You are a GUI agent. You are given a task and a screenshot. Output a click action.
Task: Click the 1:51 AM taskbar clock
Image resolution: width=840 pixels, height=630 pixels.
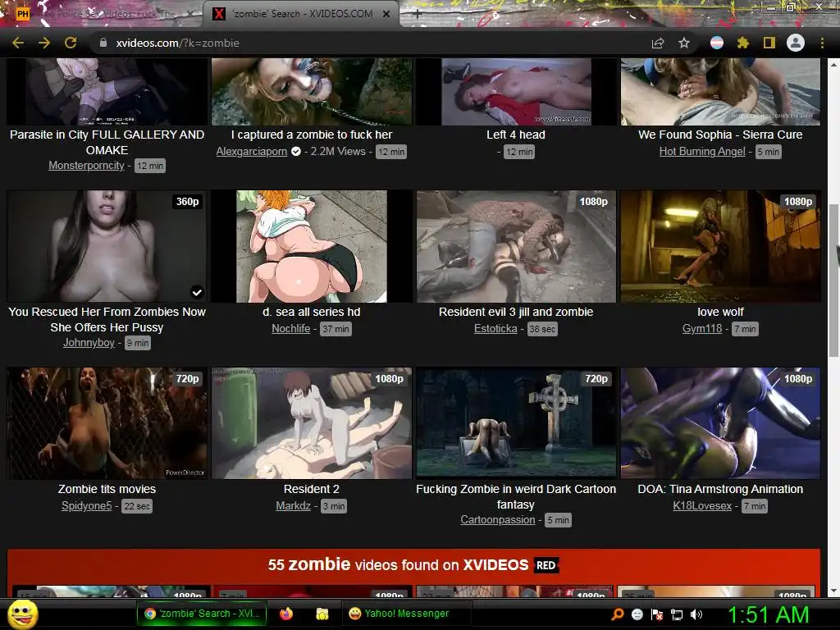(768, 614)
